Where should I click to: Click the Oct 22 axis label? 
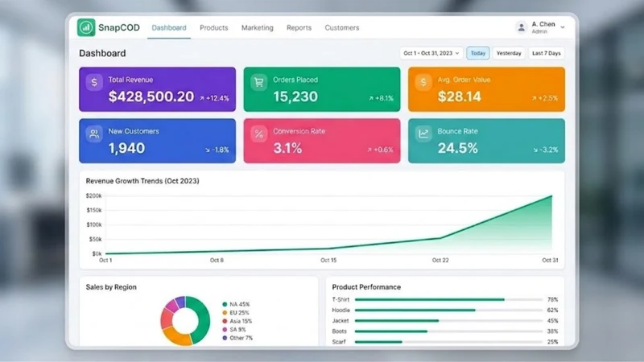pyautogui.click(x=440, y=260)
